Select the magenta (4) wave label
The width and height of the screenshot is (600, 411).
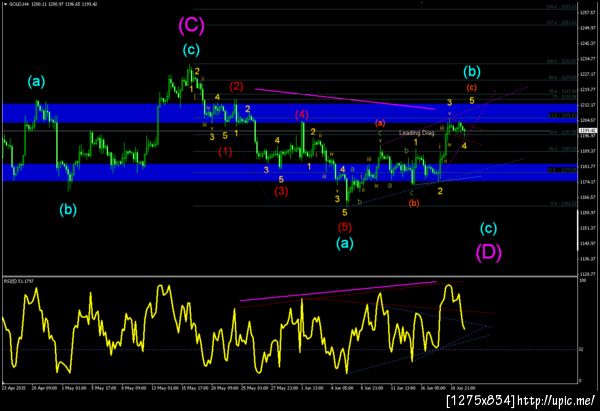302,114
